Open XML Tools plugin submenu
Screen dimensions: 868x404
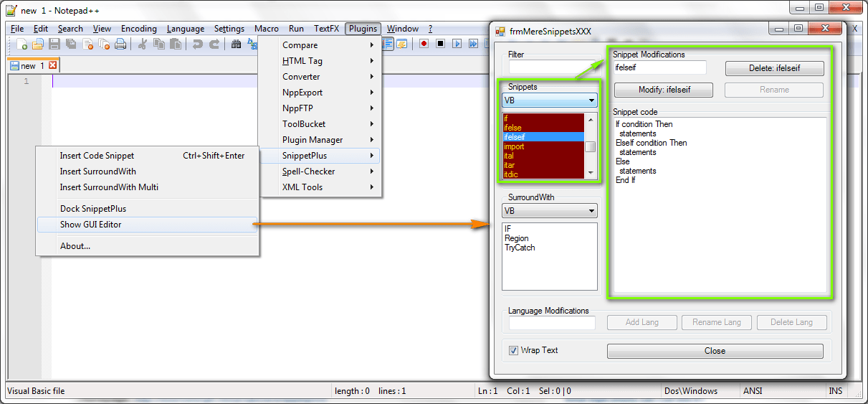(x=320, y=187)
